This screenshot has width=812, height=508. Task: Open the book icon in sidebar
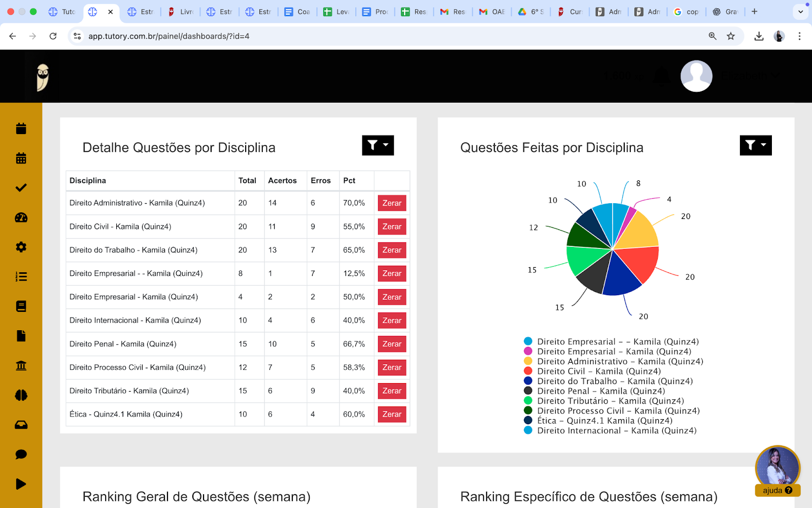point(21,306)
